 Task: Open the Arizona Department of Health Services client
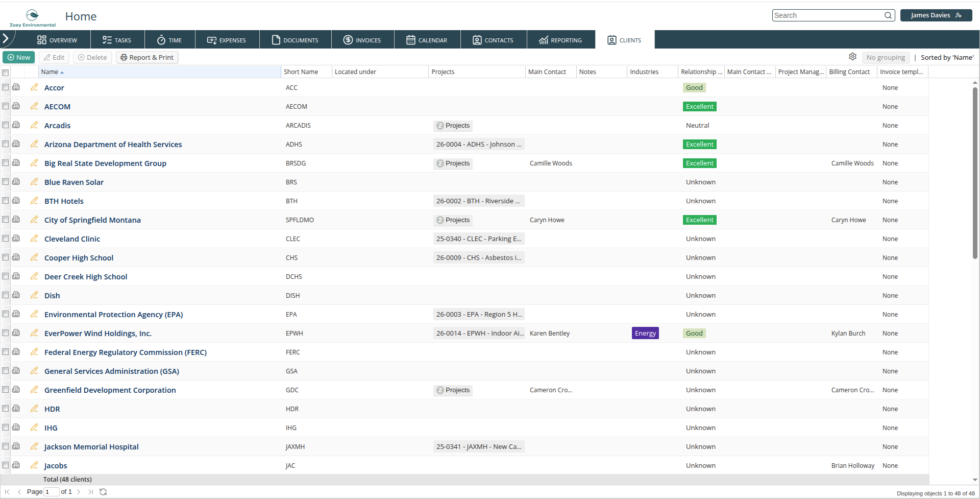113,145
